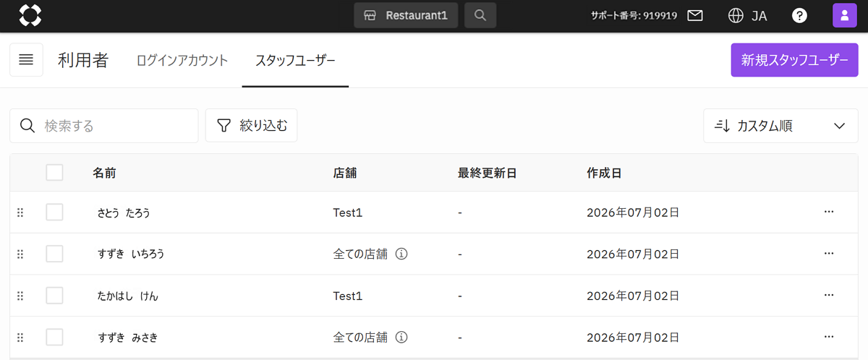Click 全ての店舗 in すずき みさき row
868x360 pixels.
point(360,337)
